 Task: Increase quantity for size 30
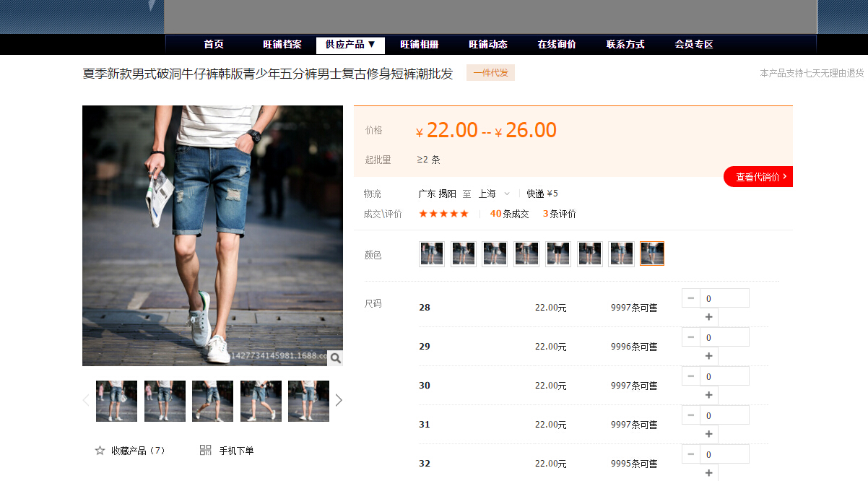(x=708, y=395)
